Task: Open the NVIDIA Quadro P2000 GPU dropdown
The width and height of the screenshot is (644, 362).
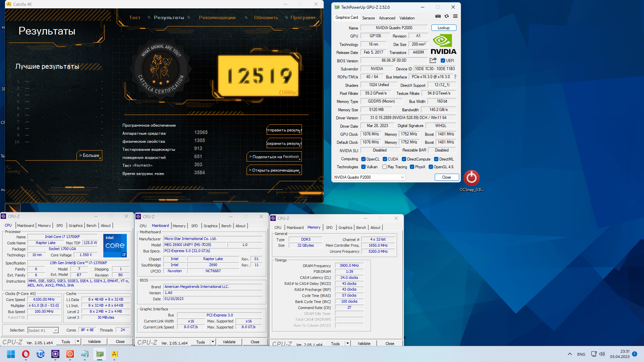Action: pyautogui.click(x=369, y=177)
